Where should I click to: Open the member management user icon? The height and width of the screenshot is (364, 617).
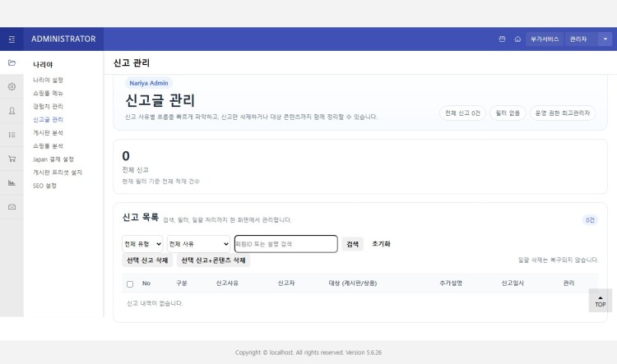coord(12,110)
